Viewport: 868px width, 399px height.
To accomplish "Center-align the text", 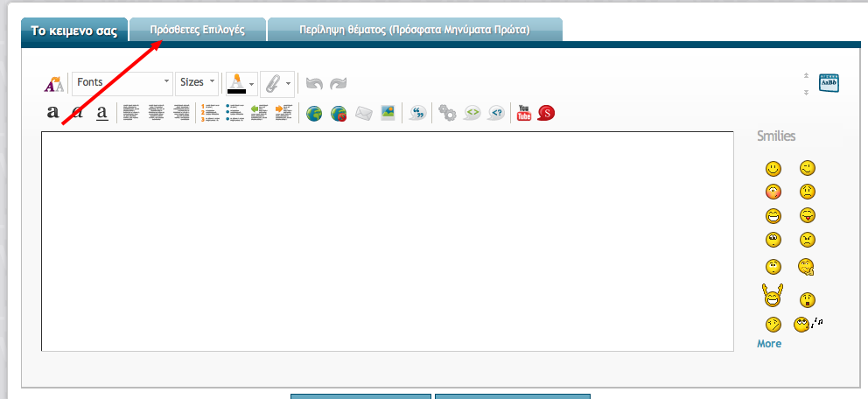I will click(157, 112).
